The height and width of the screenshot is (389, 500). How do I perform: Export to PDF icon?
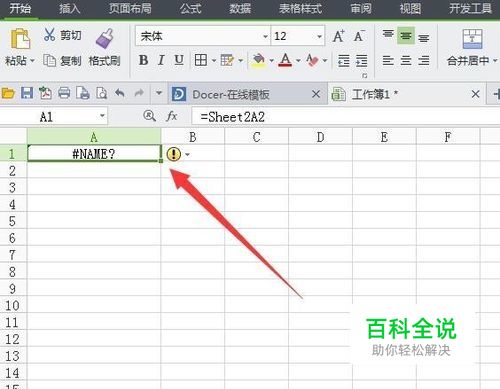tap(45, 93)
